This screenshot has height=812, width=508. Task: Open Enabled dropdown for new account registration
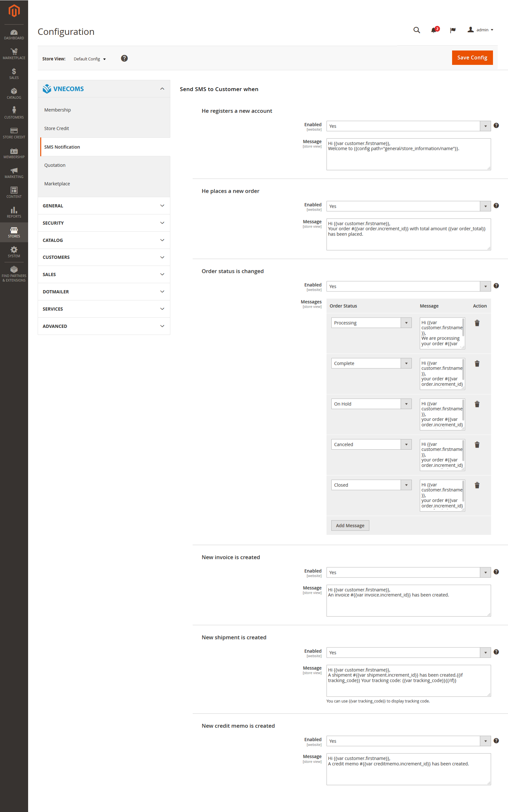point(408,126)
